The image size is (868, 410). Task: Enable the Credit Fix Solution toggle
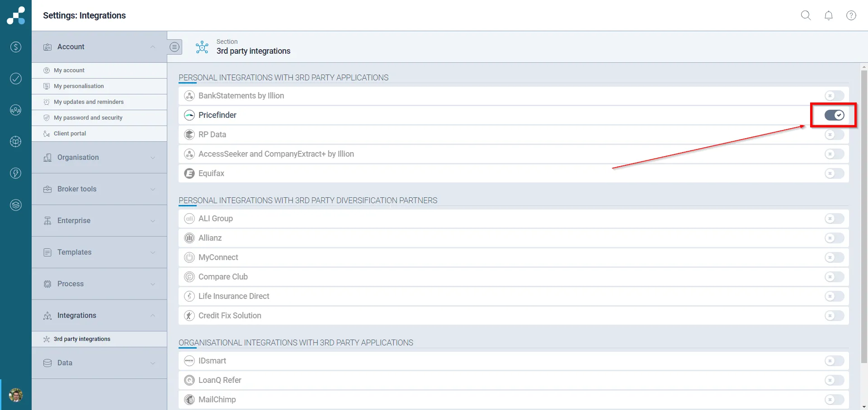tap(834, 316)
